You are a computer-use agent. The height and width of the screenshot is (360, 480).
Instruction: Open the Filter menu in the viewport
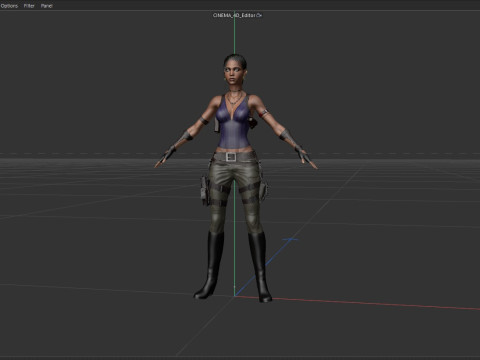click(x=29, y=6)
